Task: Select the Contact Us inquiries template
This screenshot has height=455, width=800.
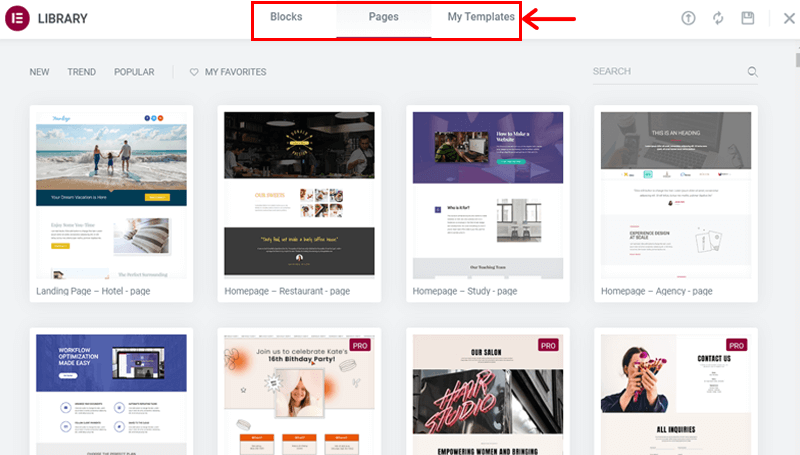Action: [x=676, y=394]
